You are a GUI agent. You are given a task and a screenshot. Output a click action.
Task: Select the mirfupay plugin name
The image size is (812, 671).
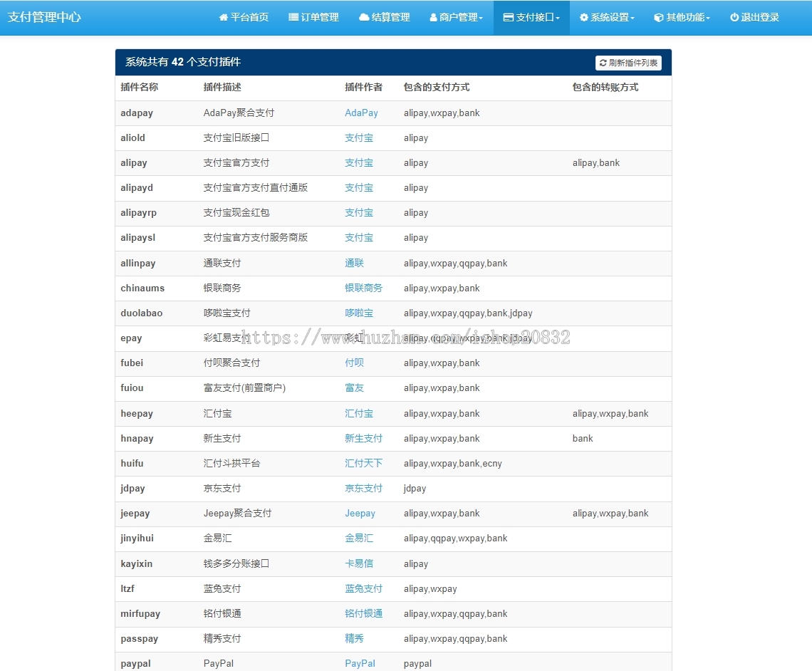pyautogui.click(x=140, y=613)
